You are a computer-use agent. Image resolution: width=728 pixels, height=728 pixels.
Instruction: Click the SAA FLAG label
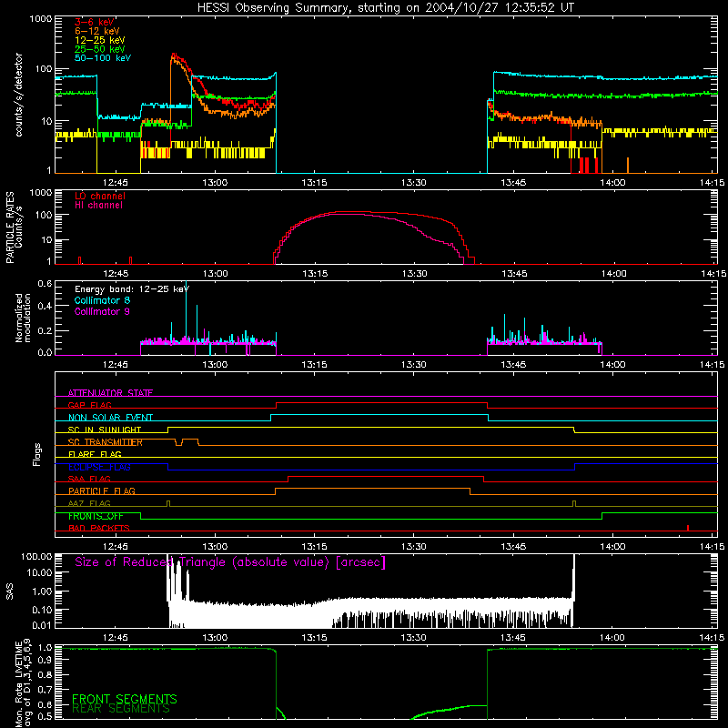coord(89,479)
